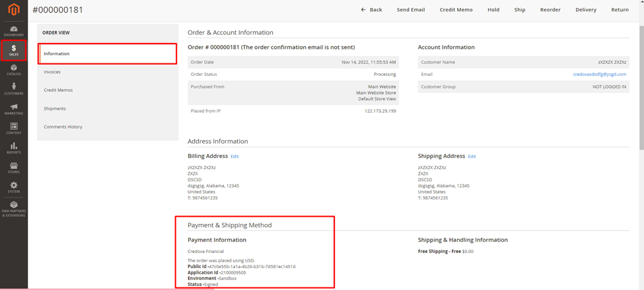The image size is (644, 290).
Task: Click the Delivery button
Action: 586,10
